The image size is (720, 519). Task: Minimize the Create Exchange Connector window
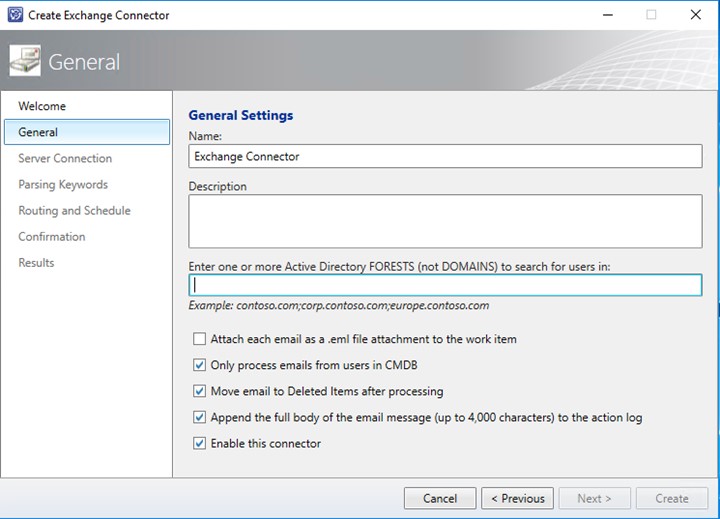point(608,15)
